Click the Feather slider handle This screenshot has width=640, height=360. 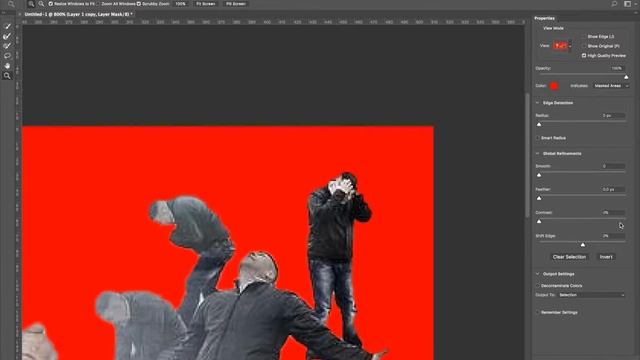(x=539, y=198)
